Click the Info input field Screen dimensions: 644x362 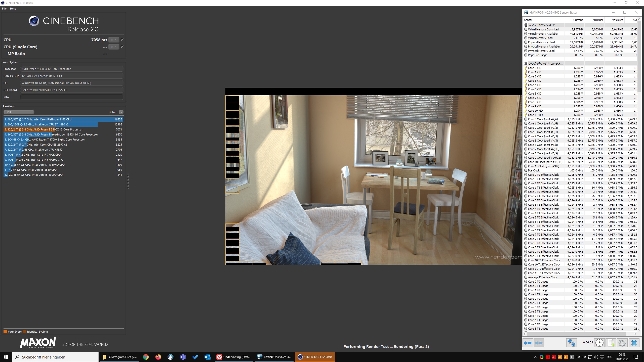point(72,97)
